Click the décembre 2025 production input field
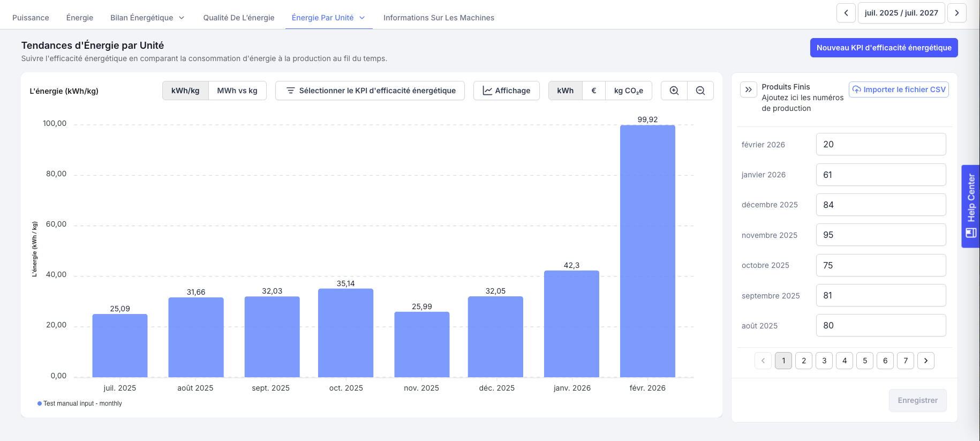The height and width of the screenshot is (441, 980). pyautogui.click(x=880, y=205)
